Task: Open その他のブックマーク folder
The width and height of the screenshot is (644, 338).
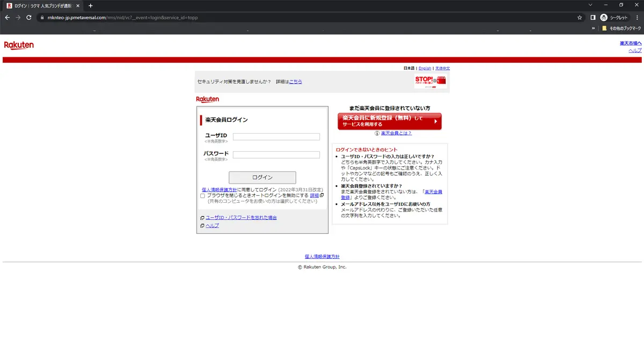Action: point(624,28)
